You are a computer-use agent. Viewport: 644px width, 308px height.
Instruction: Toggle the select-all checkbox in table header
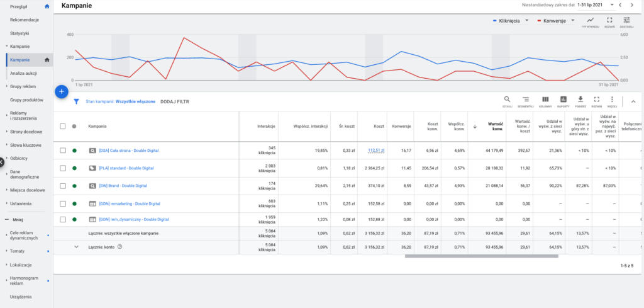62,126
